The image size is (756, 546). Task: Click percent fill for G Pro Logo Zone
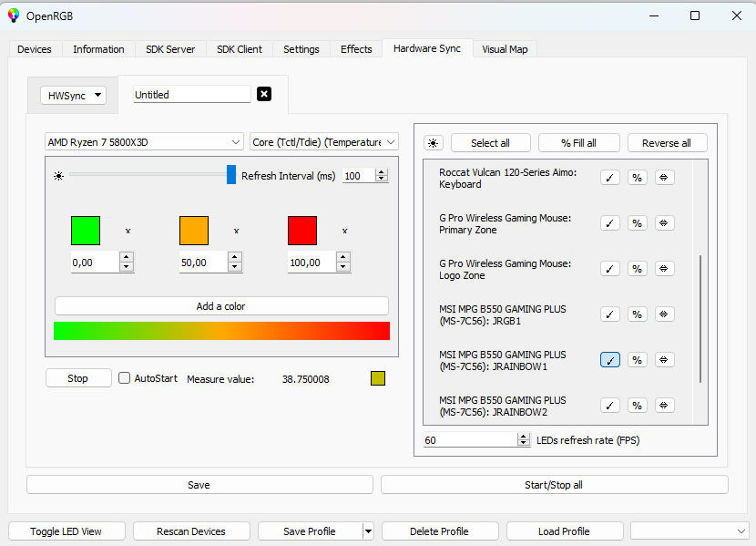point(637,269)
